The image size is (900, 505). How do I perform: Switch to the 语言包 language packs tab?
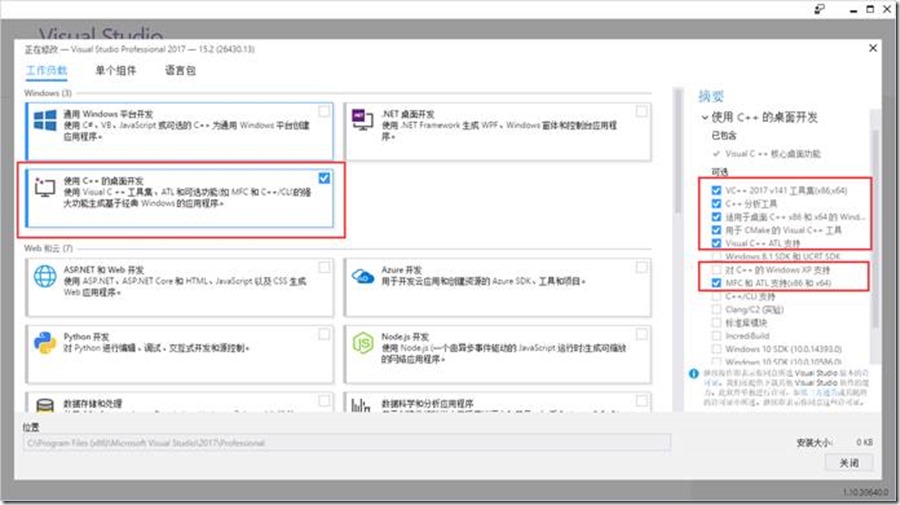tap(180, 71)
